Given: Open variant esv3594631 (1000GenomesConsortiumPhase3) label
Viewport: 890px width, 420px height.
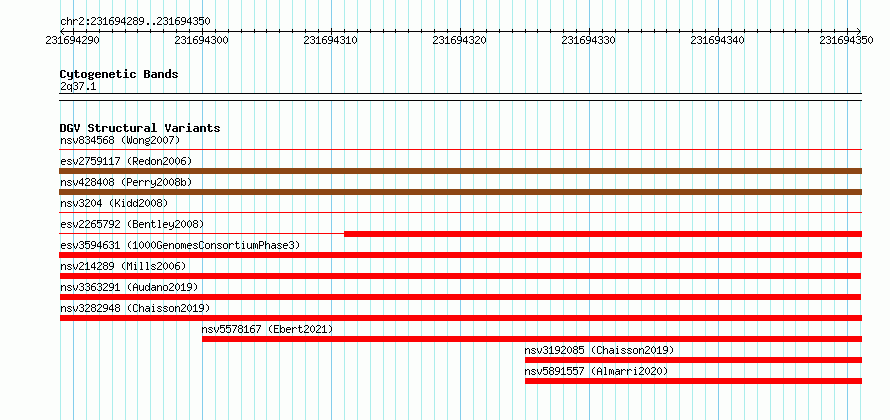Looking at the screenshot, I should 180,245.
